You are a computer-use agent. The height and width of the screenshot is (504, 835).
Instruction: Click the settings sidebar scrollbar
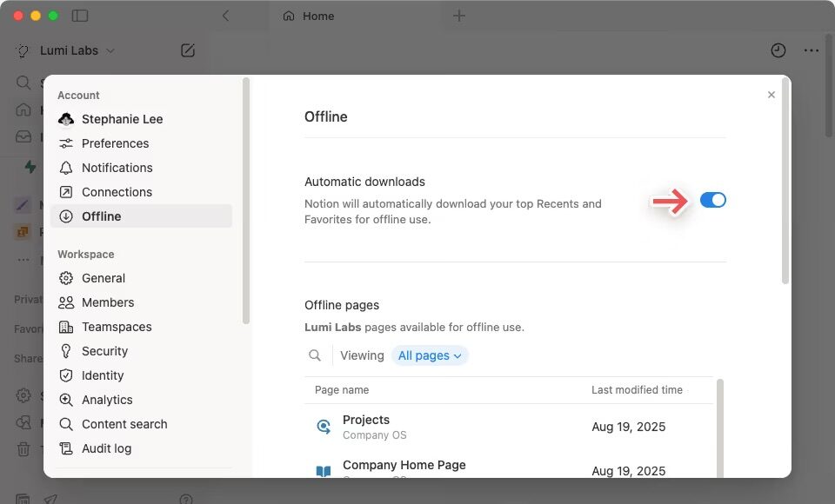coord(245,201)
